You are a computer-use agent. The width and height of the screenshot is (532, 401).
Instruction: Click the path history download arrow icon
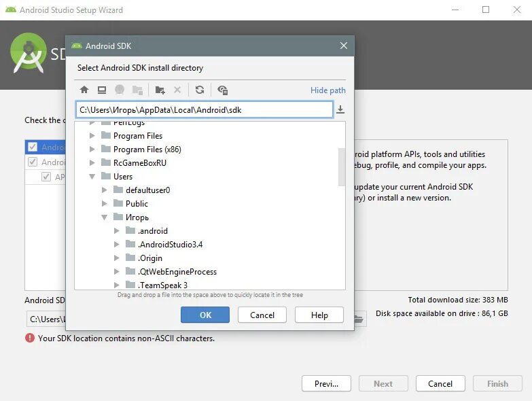(x=340, y=109)
